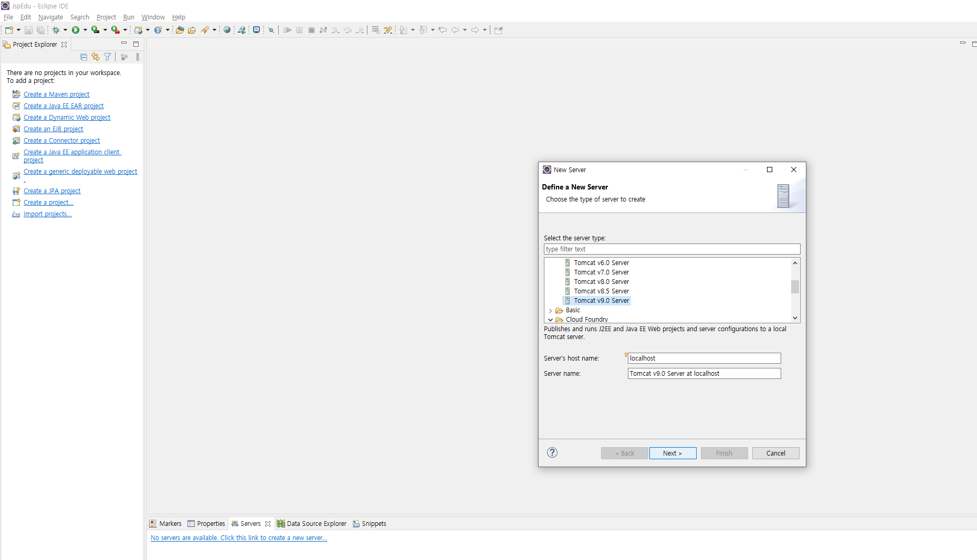
Task: Click the Coverage run icon
Action: coord(95,30)
